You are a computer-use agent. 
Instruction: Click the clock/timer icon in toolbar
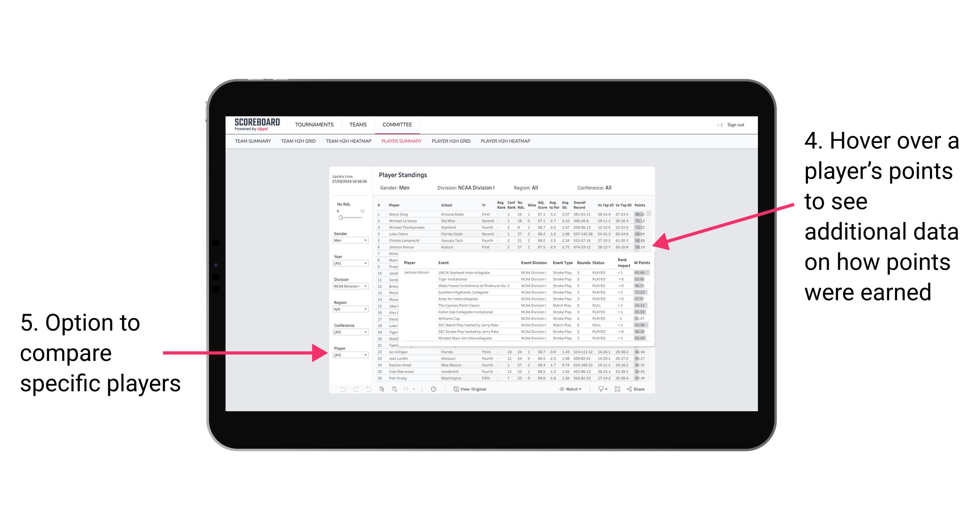[x=433, y=388]
